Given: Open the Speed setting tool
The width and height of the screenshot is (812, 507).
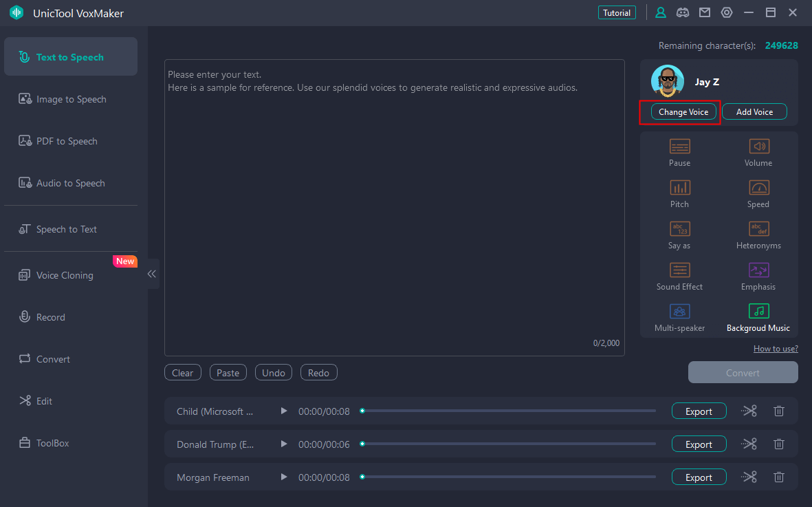Looking at the screenshot, I should pyautogui.click(x=758, y=188).
